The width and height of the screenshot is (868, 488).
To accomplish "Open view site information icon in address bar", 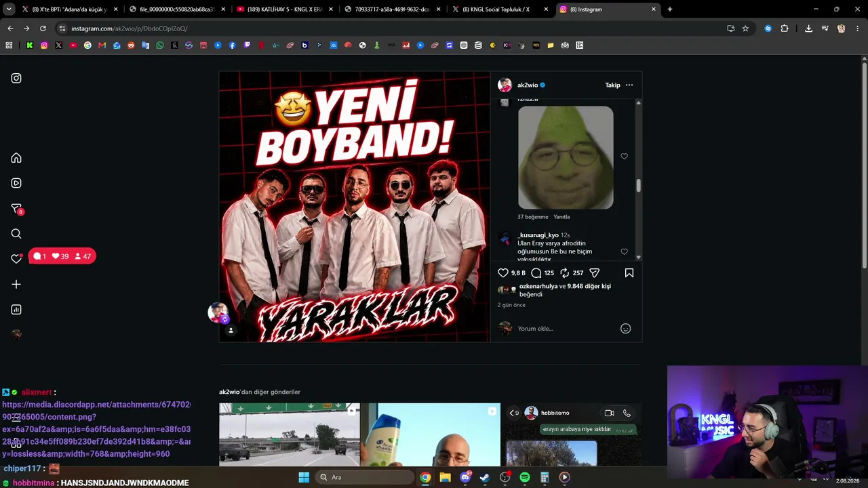I will point(62,28).
